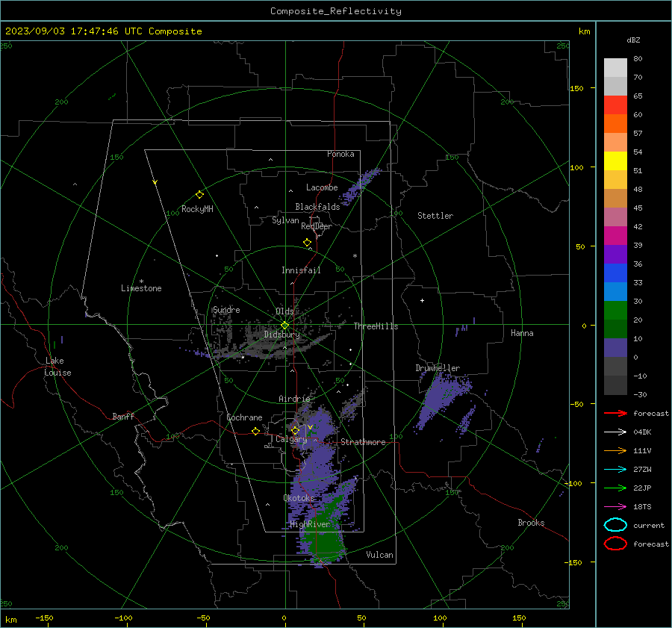Image resolution: width=672 pixels, height=628 pixels.
Task: Click the yellow diamond marker near Cochrane
Action: [255, 431]
